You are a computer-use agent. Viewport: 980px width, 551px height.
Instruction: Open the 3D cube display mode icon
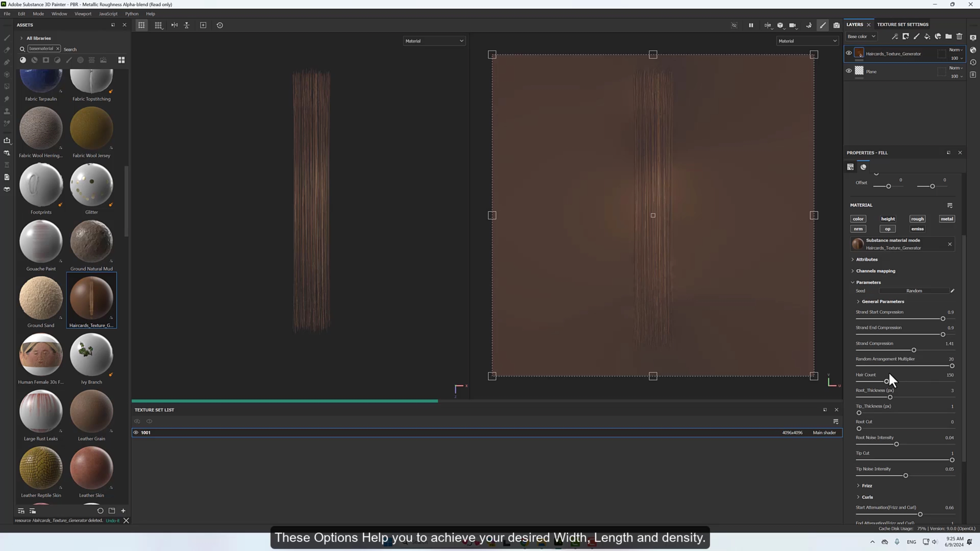(780, 25)
